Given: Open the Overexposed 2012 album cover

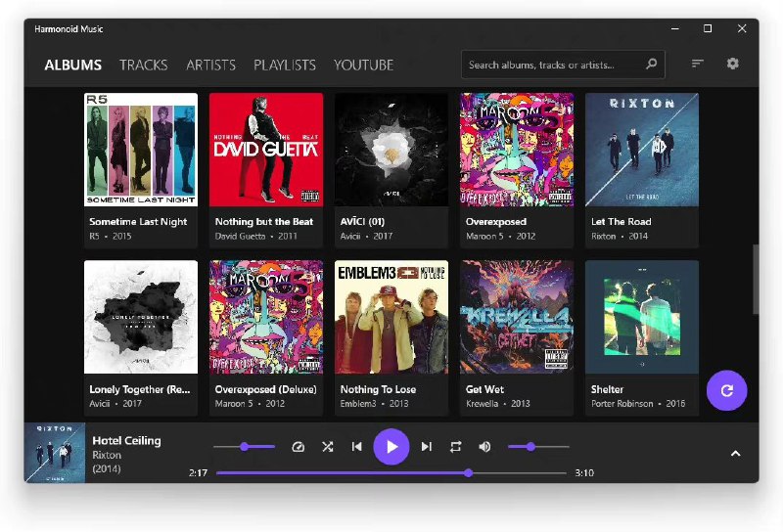Looking at the screenshot, I should pyautogui.click(x=517, y=150).
